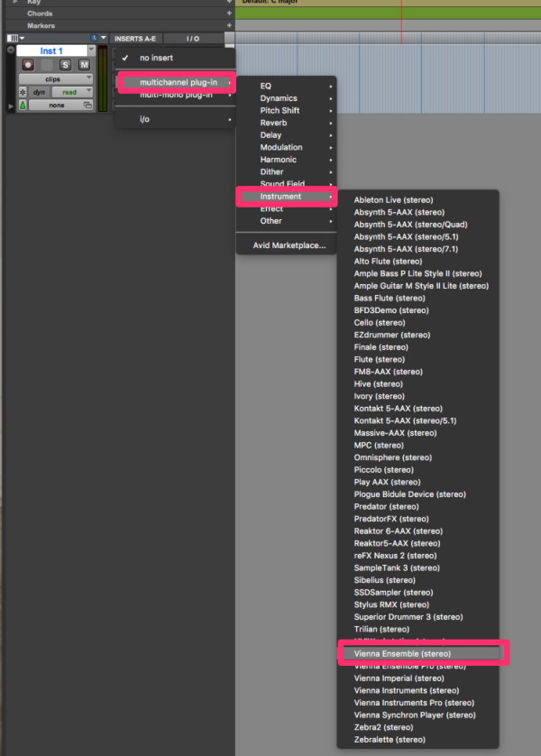The height and width of the screenshot is (756, 541).
Task: Select EZdrummer (stereo)
Action: point(417,335)
